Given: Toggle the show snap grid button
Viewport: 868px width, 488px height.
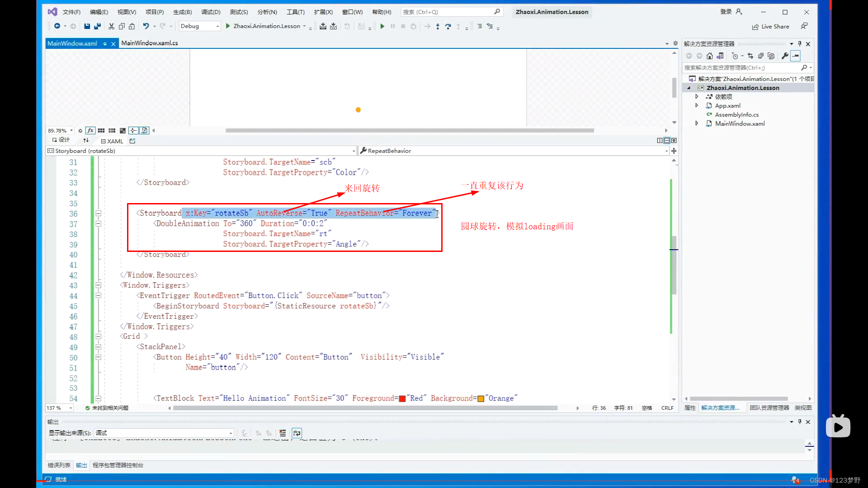Looking at the screenshot, I should [101, 130].
